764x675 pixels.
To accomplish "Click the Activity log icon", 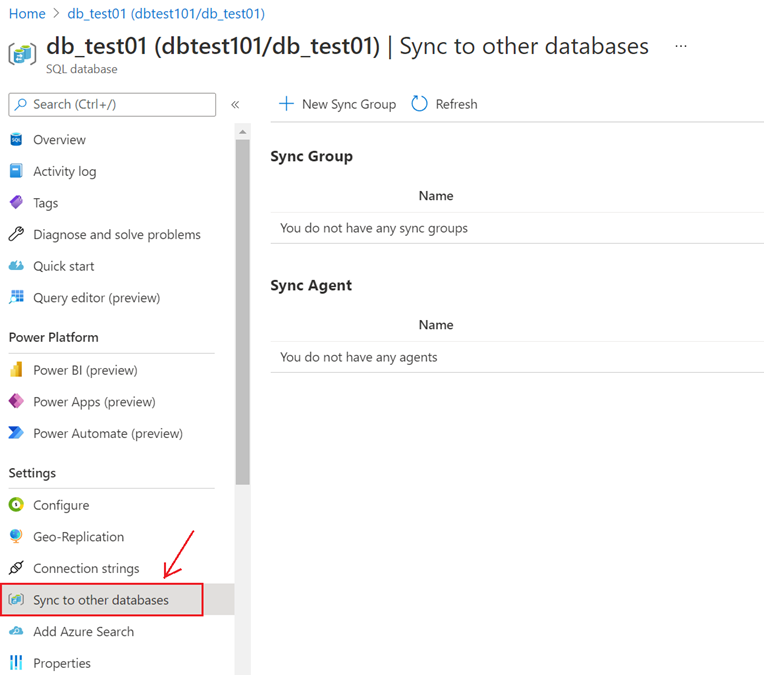I will pos(16,171).
